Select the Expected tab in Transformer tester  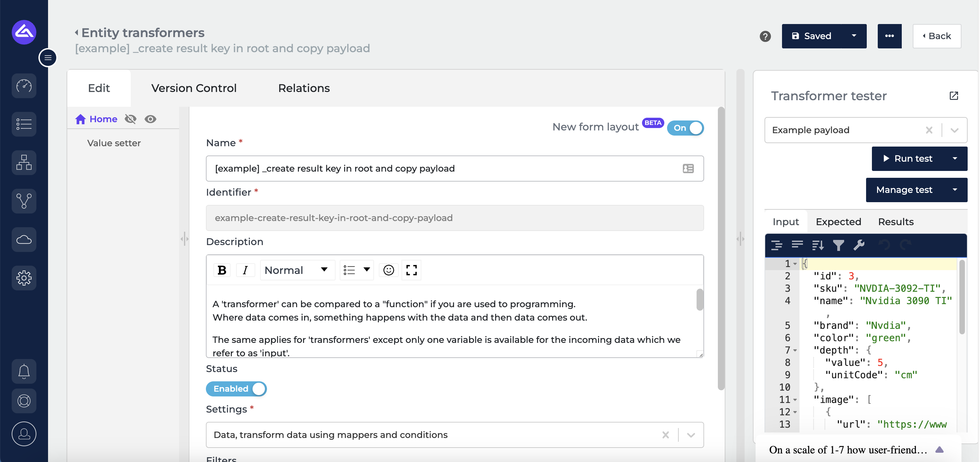(x=838, y=222)
